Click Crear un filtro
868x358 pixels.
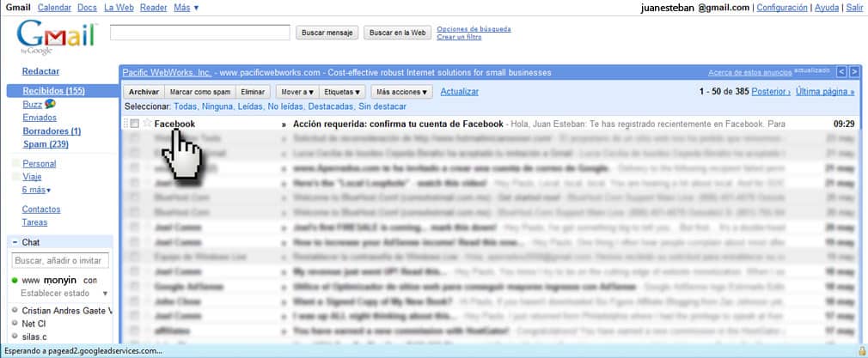(x=459, y=37)
